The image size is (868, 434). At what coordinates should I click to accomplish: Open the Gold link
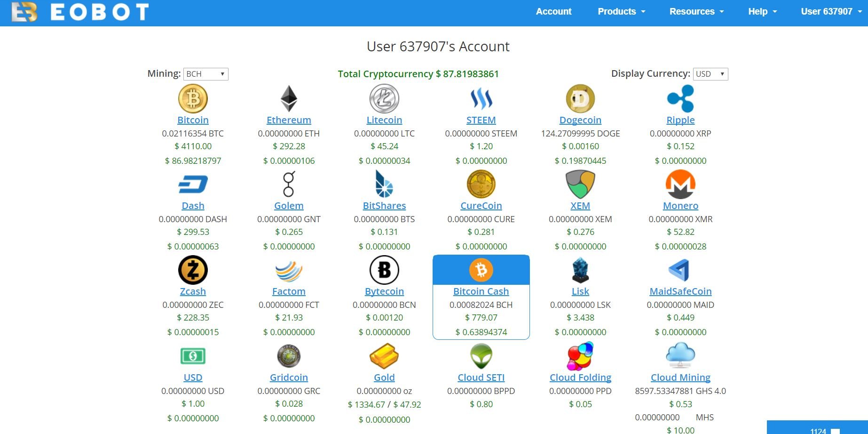coord(384,378)
